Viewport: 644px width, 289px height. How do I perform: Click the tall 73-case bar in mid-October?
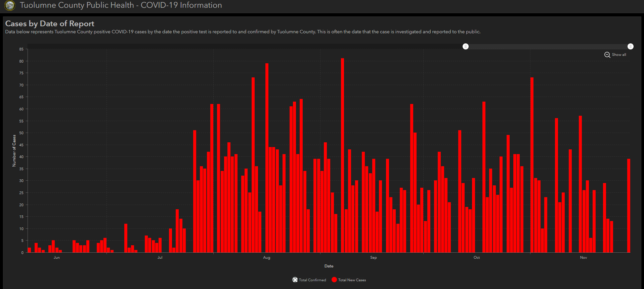[532, 165]
